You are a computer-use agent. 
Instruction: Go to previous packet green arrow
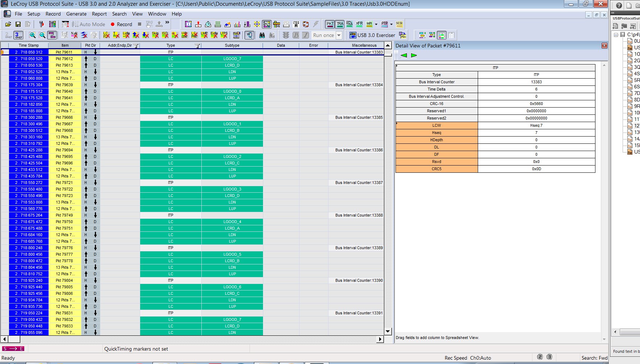pos(403,55)
